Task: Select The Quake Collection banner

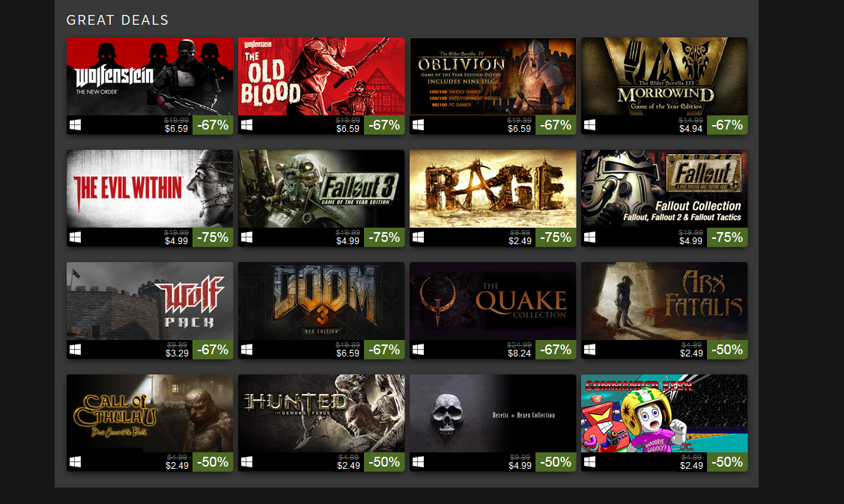Action: pyautogui.click(x=493, y=301)
